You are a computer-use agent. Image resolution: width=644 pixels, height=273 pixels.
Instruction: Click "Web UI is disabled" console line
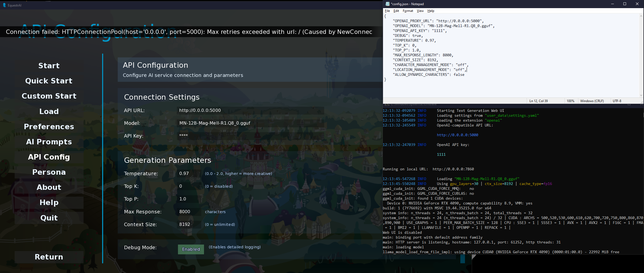coord(402,233)
